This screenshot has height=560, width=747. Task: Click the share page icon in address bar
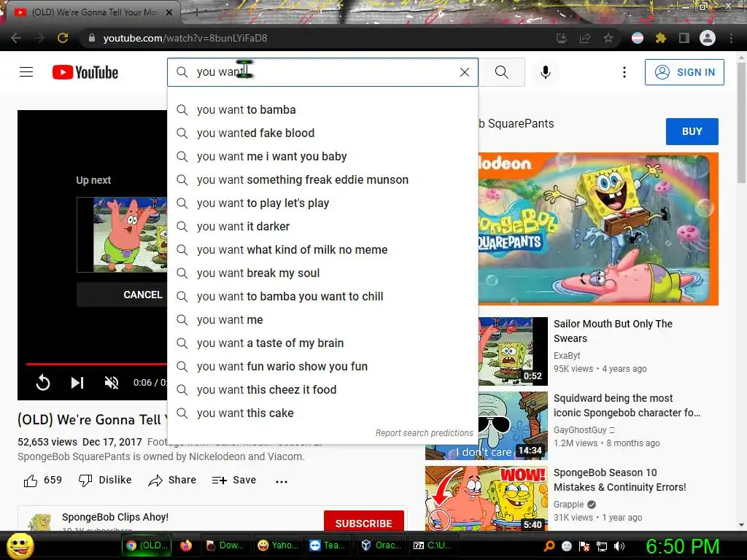click(585, 38)
